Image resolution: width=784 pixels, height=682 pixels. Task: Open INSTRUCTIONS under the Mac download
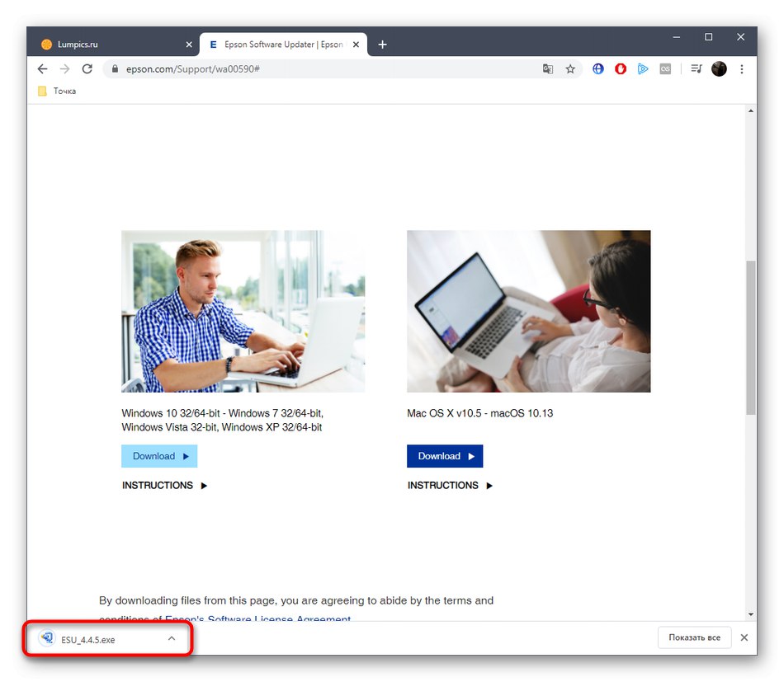(x=450, y=486)
